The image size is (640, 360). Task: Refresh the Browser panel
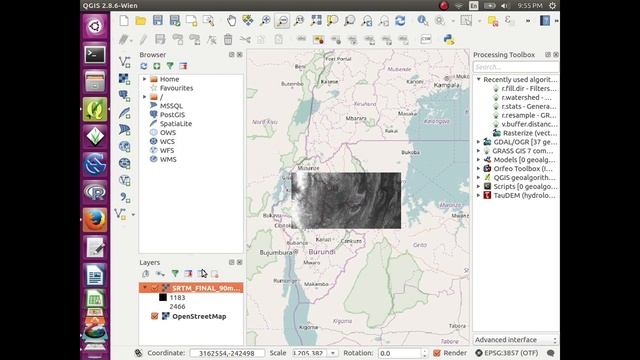pyautogui.click(x=144, y=66)
